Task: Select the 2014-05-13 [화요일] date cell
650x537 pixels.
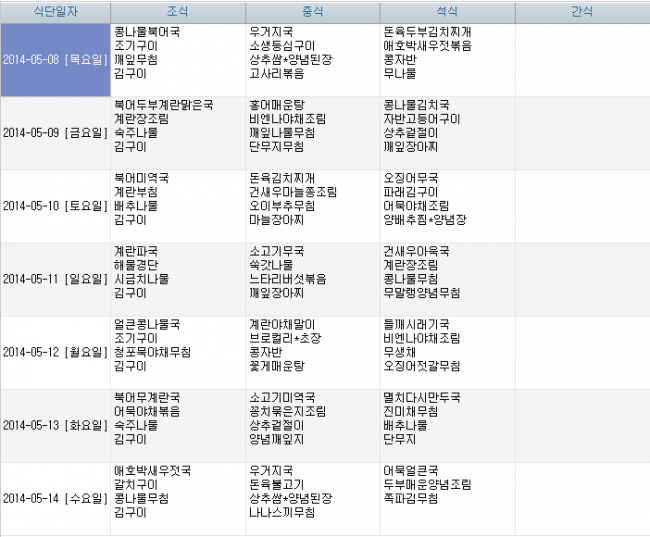Action: 55,425
